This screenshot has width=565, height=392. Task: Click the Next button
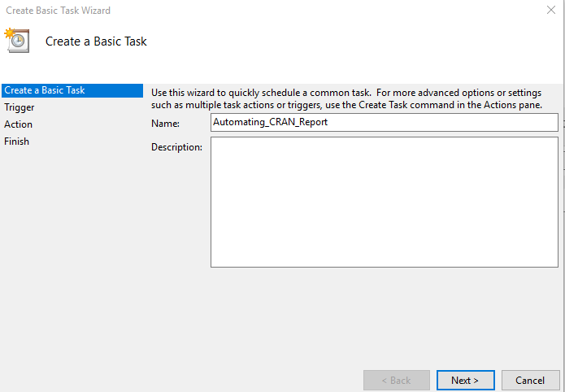click(465, 380)
